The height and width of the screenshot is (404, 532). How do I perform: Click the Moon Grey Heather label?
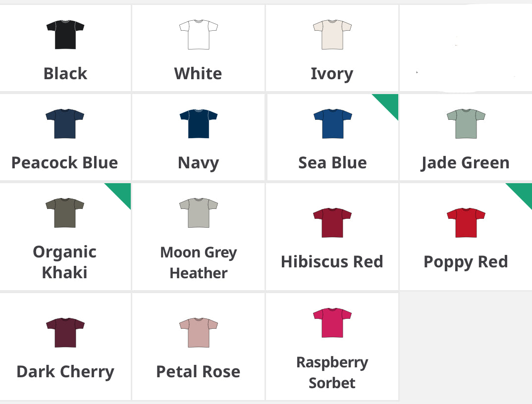point(199,263)
